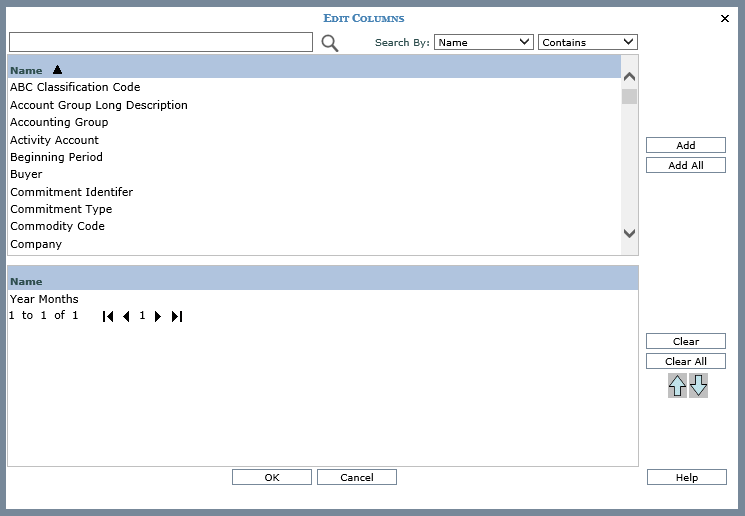Toggle Name column ascending sort arrow

57,70
